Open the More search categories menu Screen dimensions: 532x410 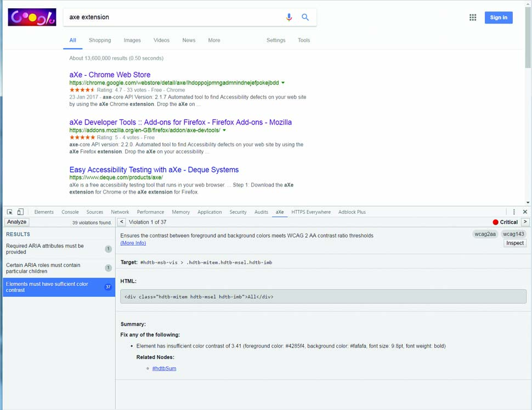(x=214, y=41)
